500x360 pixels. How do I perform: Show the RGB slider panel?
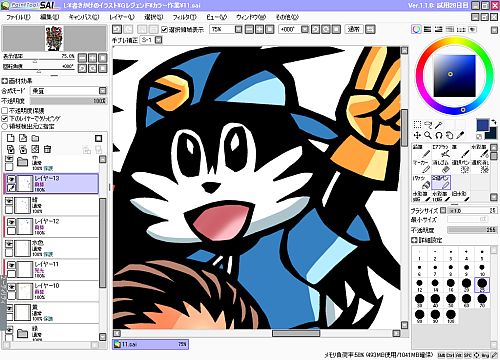[427, 29]
